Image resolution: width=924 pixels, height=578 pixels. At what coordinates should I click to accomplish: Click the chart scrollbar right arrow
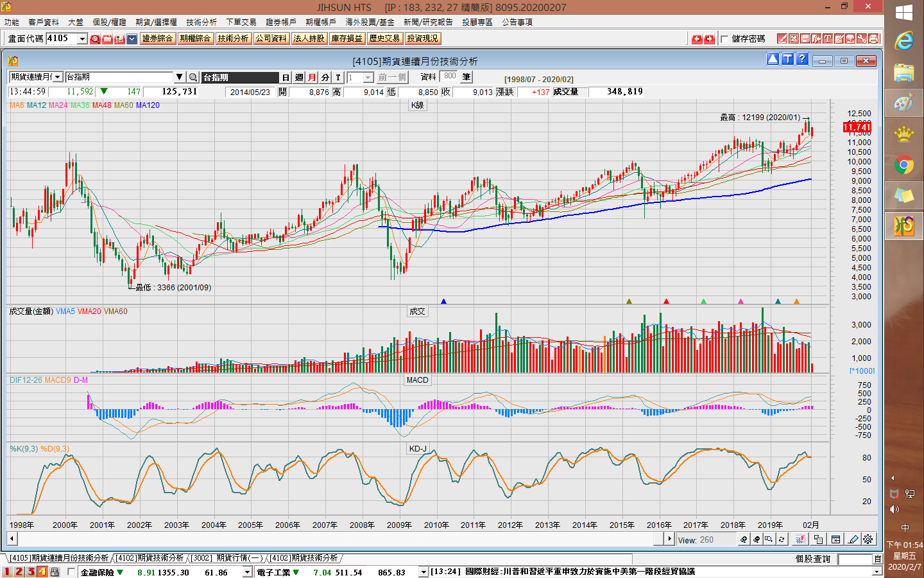[669, 539]
